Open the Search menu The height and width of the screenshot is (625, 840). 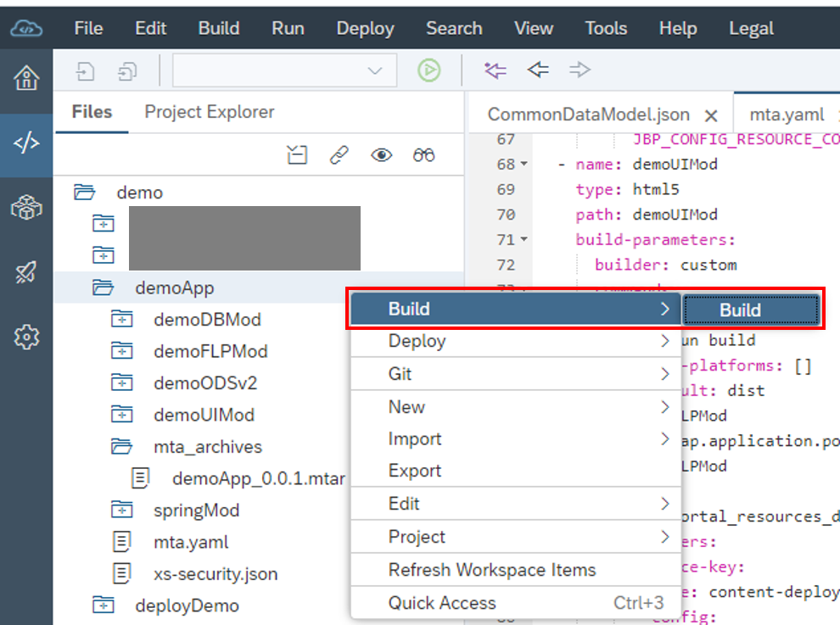454,28
